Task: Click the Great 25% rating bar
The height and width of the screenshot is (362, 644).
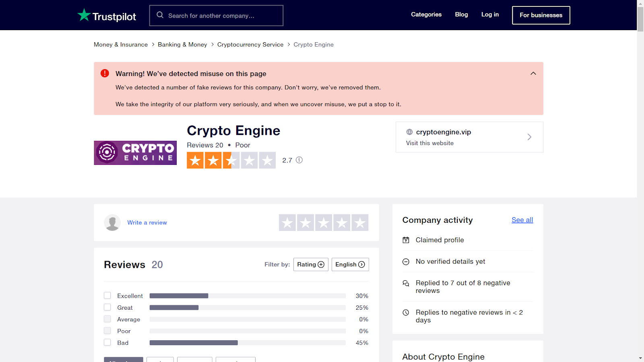Action: tap(248, 307)
